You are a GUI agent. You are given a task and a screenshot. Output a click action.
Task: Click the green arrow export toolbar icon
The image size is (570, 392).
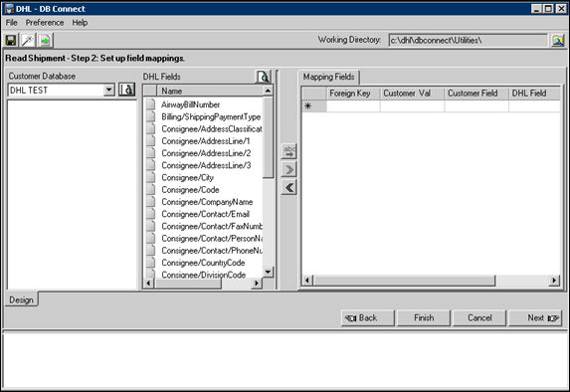(46, 40)
